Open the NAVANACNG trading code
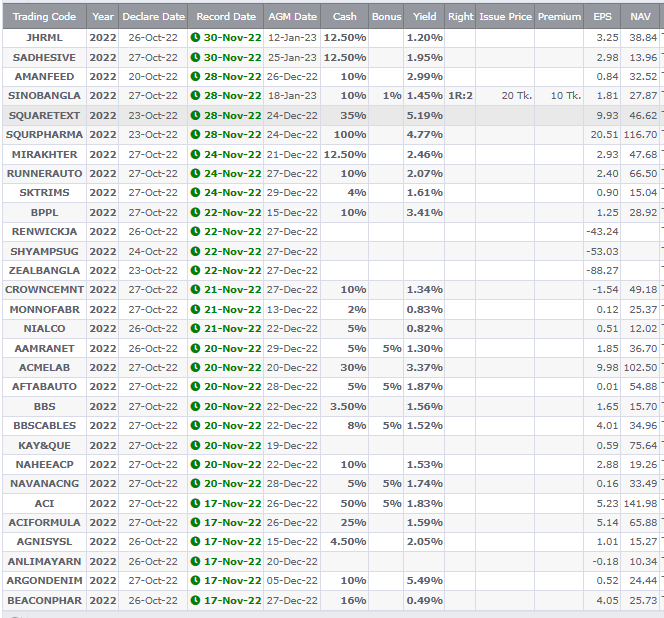Viewport: 664px width, 618px height. coord(44,484)
